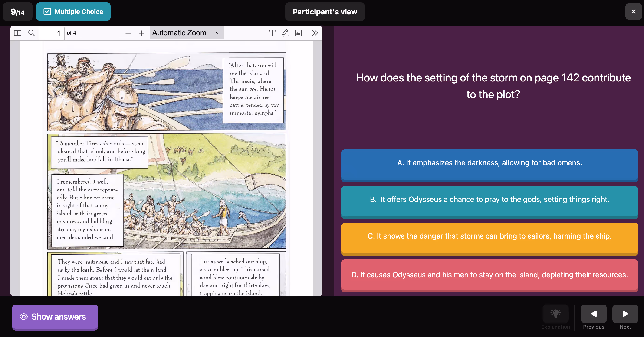Click the 9/14 question counter

(17, 12)
